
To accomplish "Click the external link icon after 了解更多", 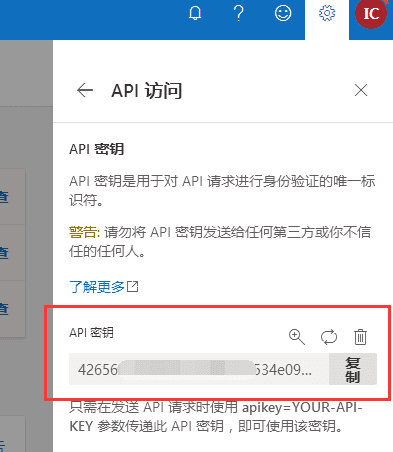I will coord(133,286).
